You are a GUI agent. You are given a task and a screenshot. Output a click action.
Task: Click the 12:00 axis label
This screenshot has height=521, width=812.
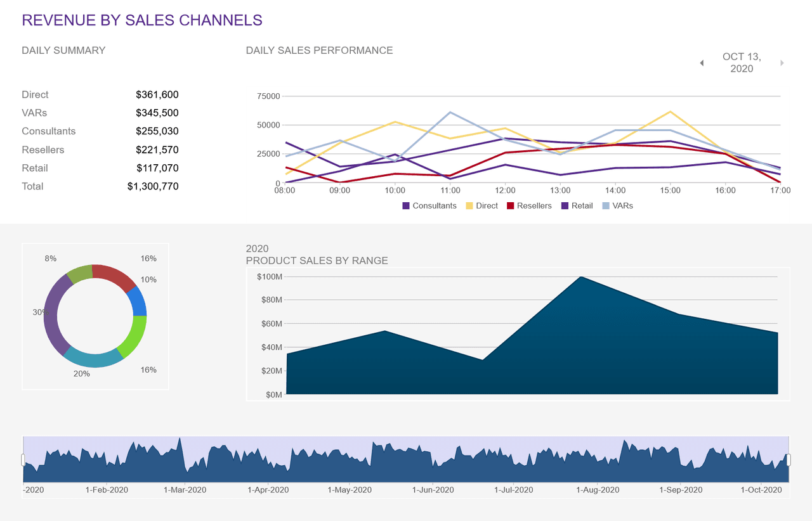tap(505, 190)
